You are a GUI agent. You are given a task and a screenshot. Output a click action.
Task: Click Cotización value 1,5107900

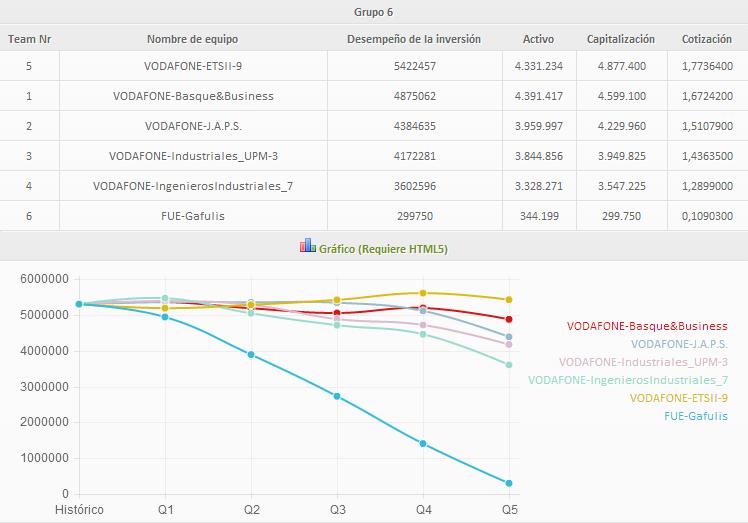[707, 126]
